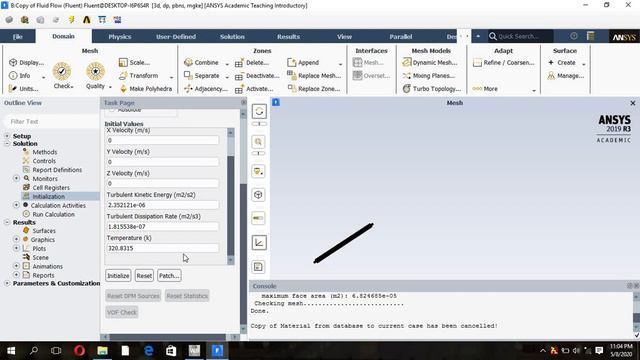The height and width of the screenshot is (360, 640).
Task: Open File Explorer from taskbar
Action: coord(102,351)
